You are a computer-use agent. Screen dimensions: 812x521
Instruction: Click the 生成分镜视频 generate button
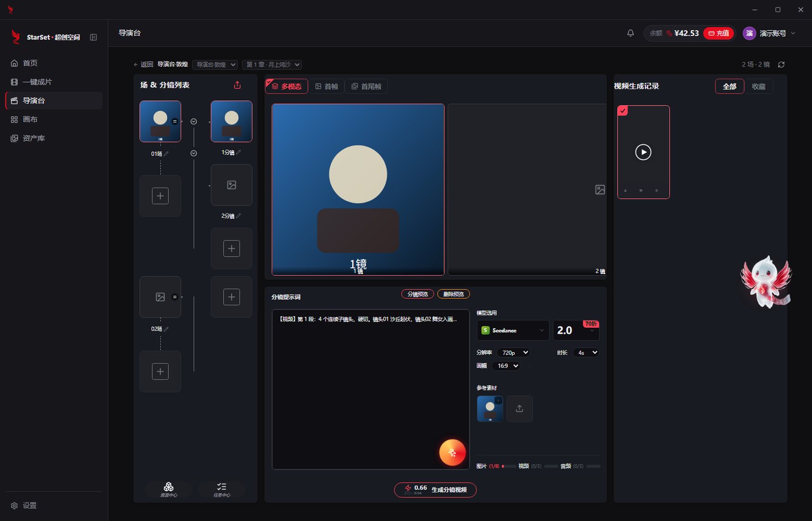[435, 490]
